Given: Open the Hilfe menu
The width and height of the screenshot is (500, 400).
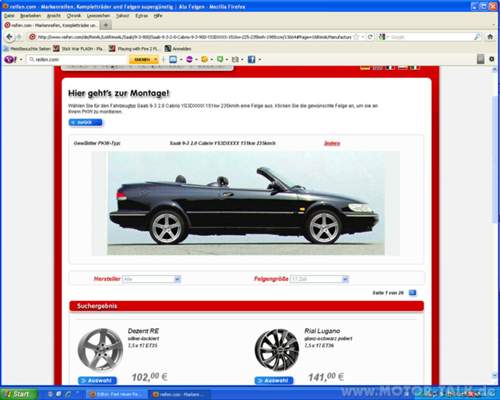Looking at the screenshot, I should 158,16.
